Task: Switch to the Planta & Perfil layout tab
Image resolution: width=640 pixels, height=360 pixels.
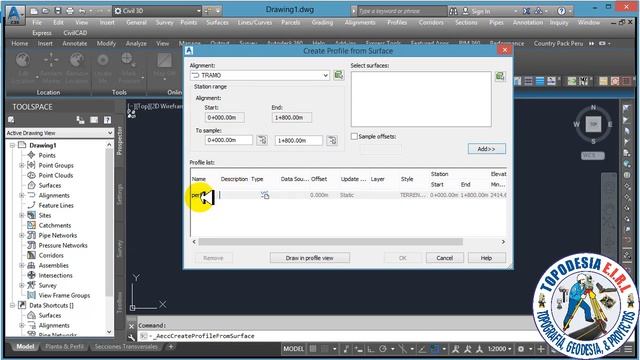Action: pyautogui.click(x=64, y=347)
